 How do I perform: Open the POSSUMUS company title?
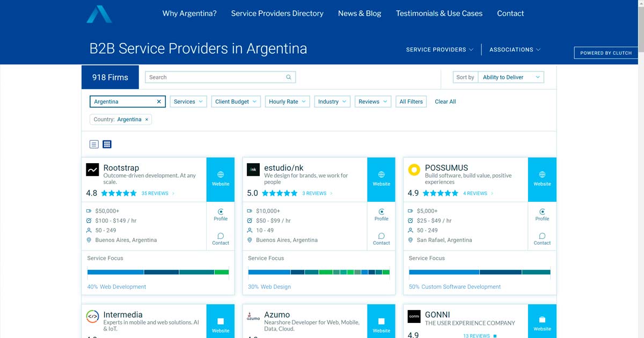(447, 167)
